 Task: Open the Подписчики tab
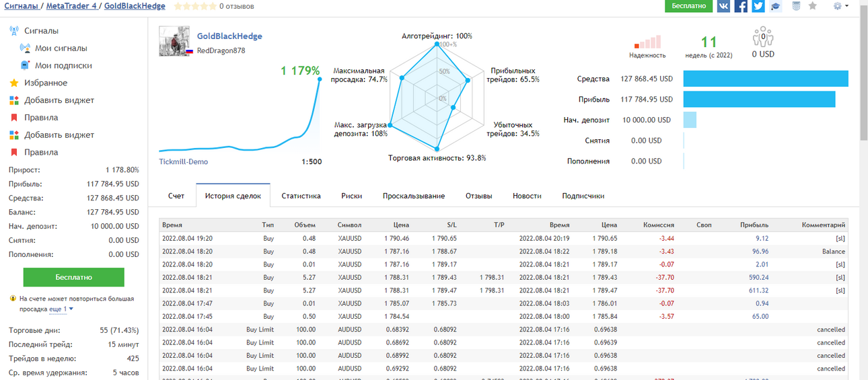tap(583, 196)
